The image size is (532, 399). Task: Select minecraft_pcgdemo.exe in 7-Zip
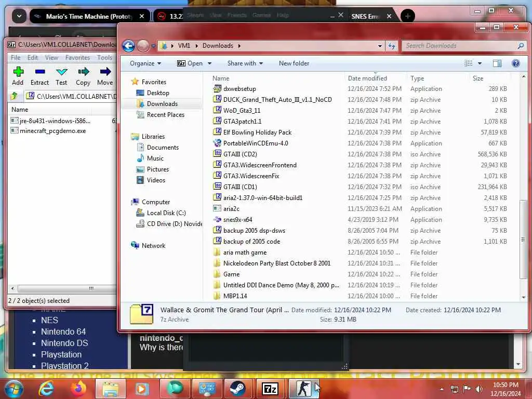pos(52,131)
